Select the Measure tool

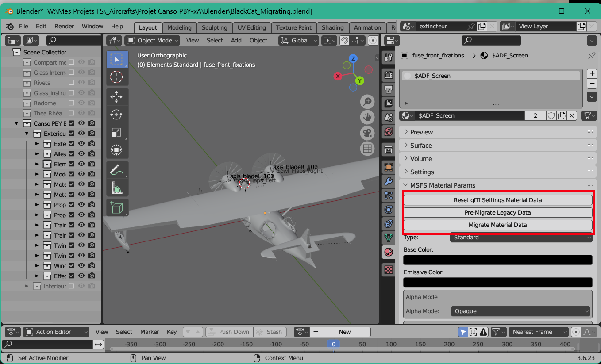click(x=116, y=188)
